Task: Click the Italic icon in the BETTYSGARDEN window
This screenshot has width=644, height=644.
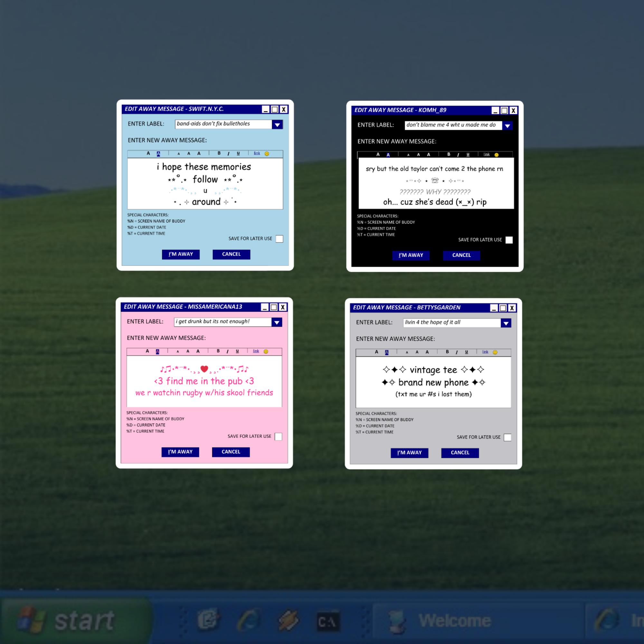Action: click(457, 352)
